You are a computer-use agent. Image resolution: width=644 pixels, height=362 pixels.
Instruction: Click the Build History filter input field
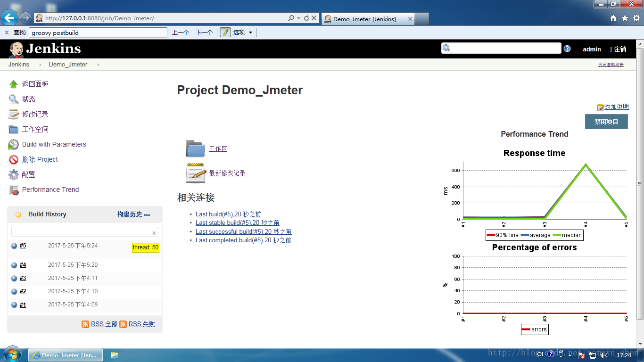85,232
